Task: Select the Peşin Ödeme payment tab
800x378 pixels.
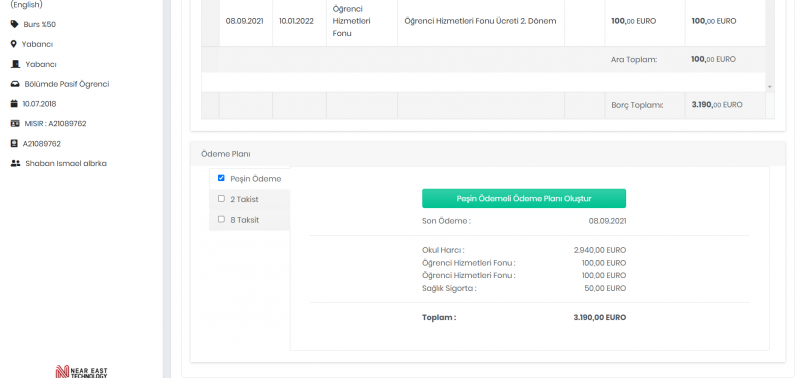Action: click(249, 179)
